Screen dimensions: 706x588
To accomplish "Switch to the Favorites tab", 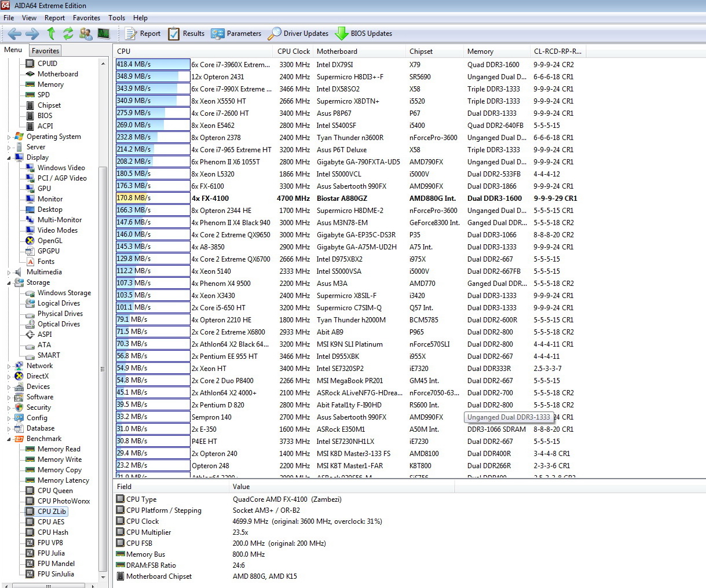I will [x=45, y=51].
